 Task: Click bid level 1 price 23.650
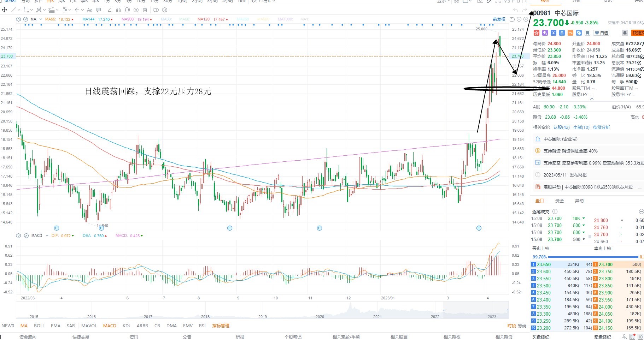pyautogui.click(x=544, y=264)
